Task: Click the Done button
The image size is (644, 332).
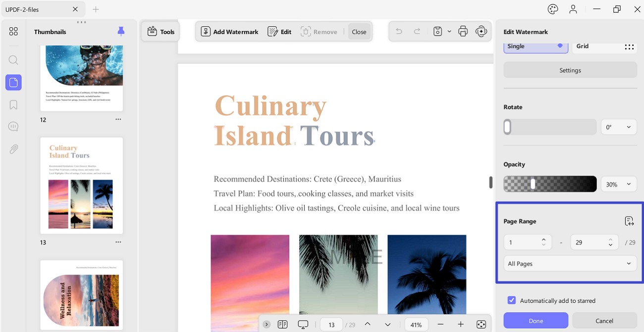Action: click(x=536, y=321)
